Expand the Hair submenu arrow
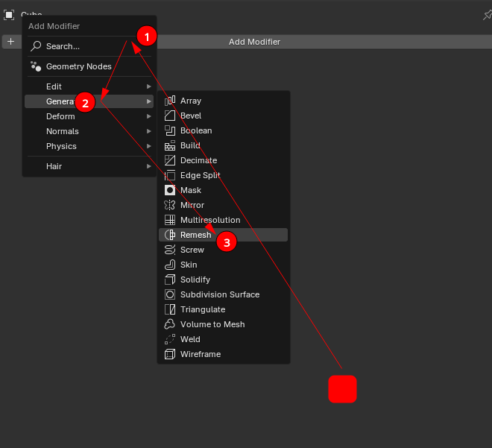This screenshot has height=448, width=492. click(149, 166)
